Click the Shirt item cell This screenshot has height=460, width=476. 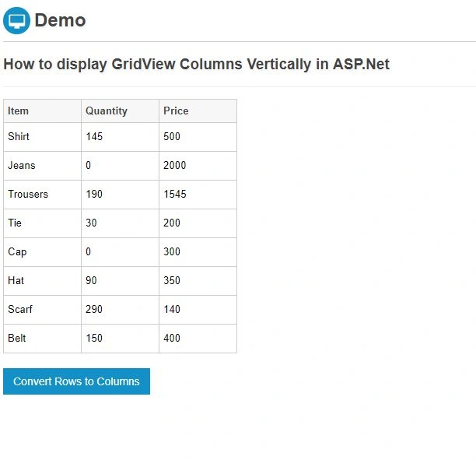(x=42, y=137)
